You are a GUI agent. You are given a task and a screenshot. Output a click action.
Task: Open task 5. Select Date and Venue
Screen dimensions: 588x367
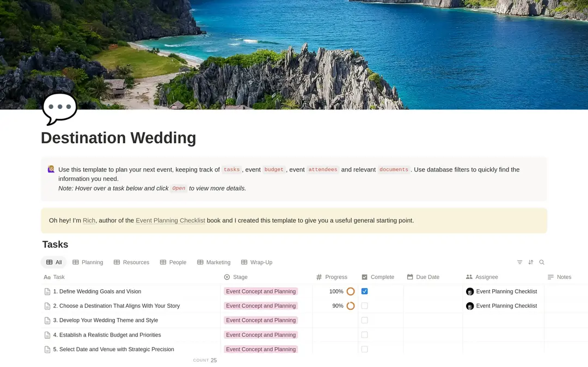(x=113, y=349)
